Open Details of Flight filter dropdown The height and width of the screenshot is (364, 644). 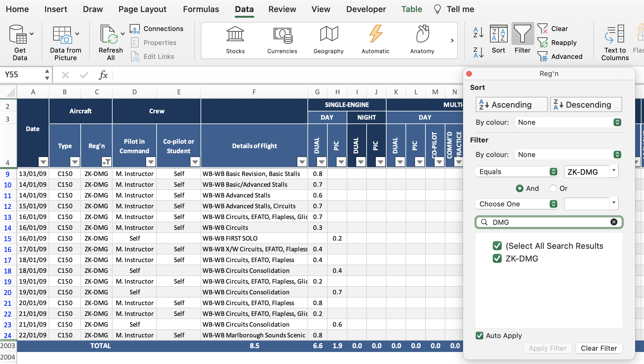(x=302, y=162)
